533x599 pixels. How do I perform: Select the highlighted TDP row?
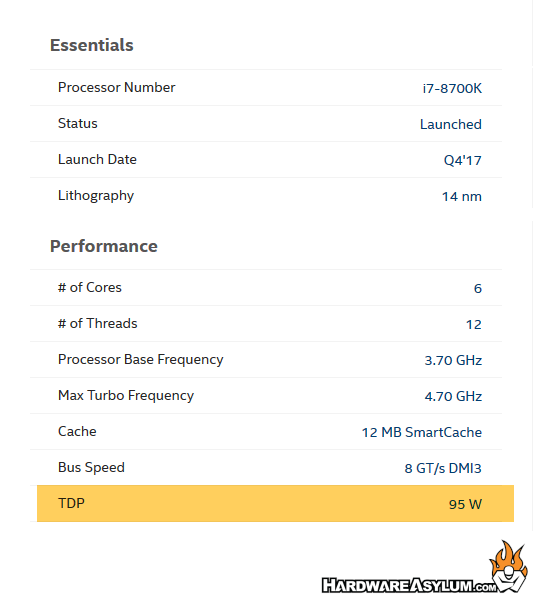(x=275, y=503)
